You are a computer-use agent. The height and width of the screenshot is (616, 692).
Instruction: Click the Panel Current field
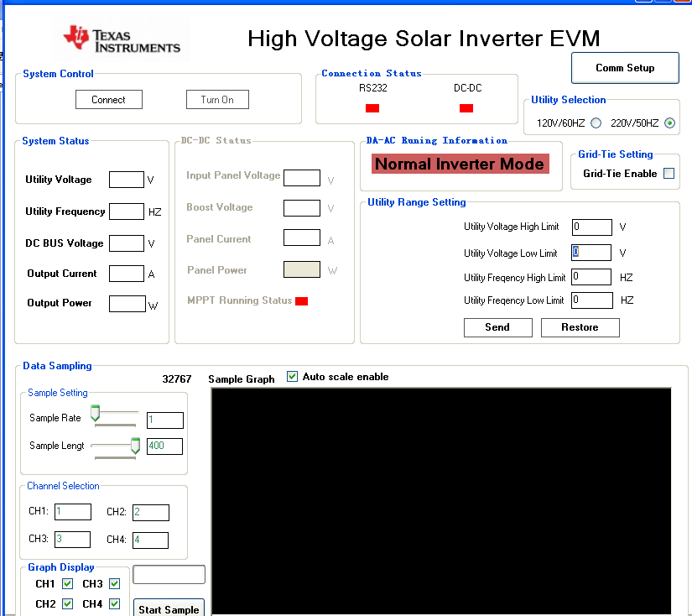302,238
